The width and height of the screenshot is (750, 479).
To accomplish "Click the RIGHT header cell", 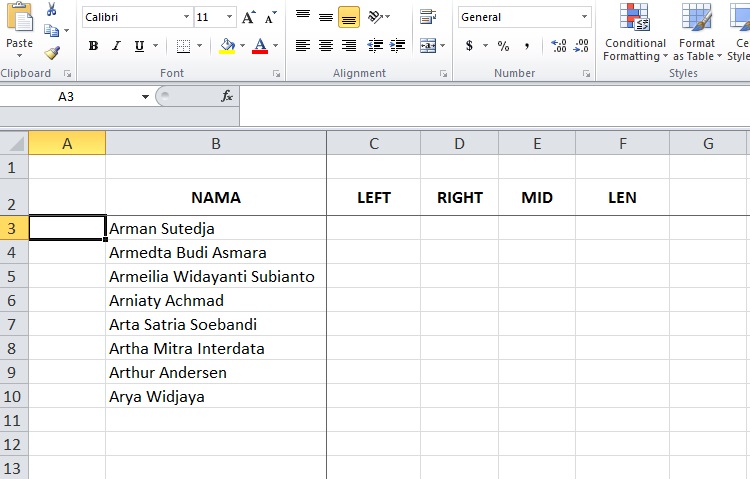I will click(460, 197).
